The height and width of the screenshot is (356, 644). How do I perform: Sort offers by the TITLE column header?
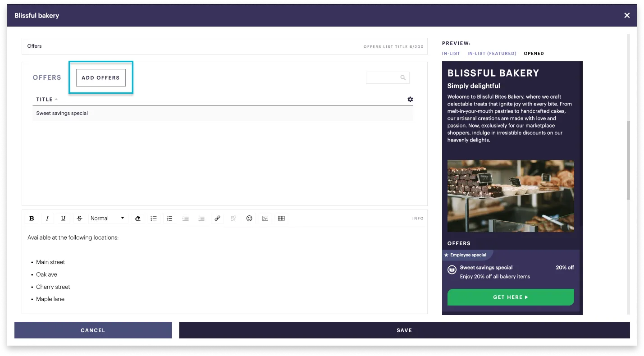click(x=47, y=100)
